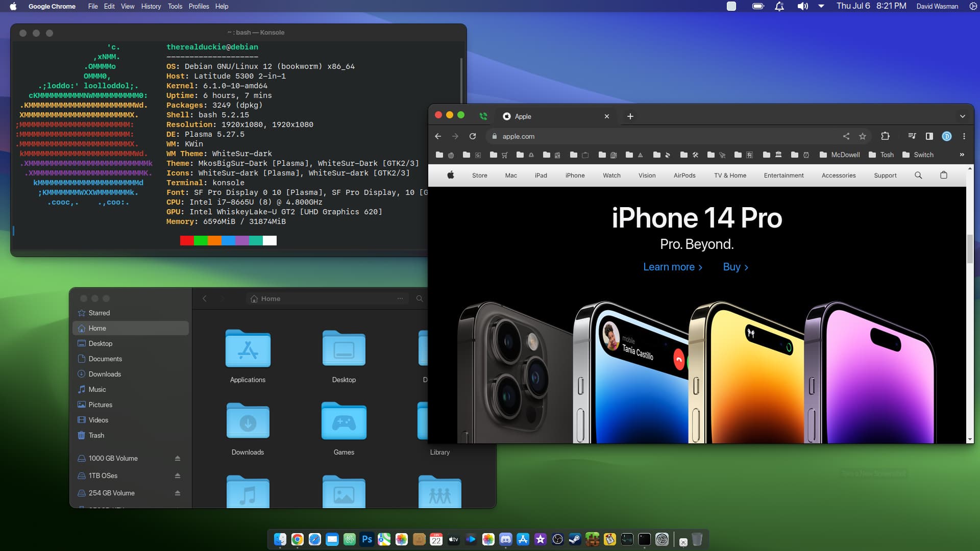Open Safari from the dock
This screenshot has width=980, height=551.
tap(315, 539)
